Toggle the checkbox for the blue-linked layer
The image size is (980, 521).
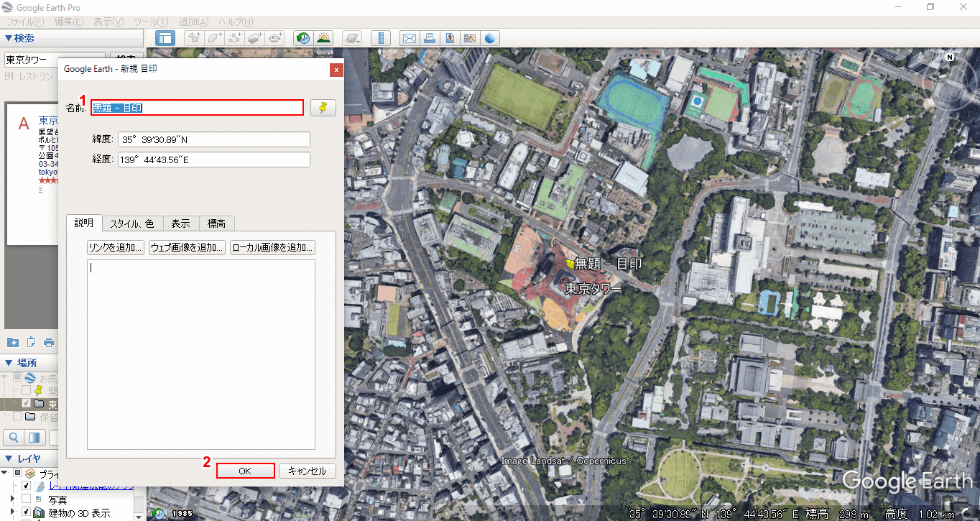coord(27,487)
